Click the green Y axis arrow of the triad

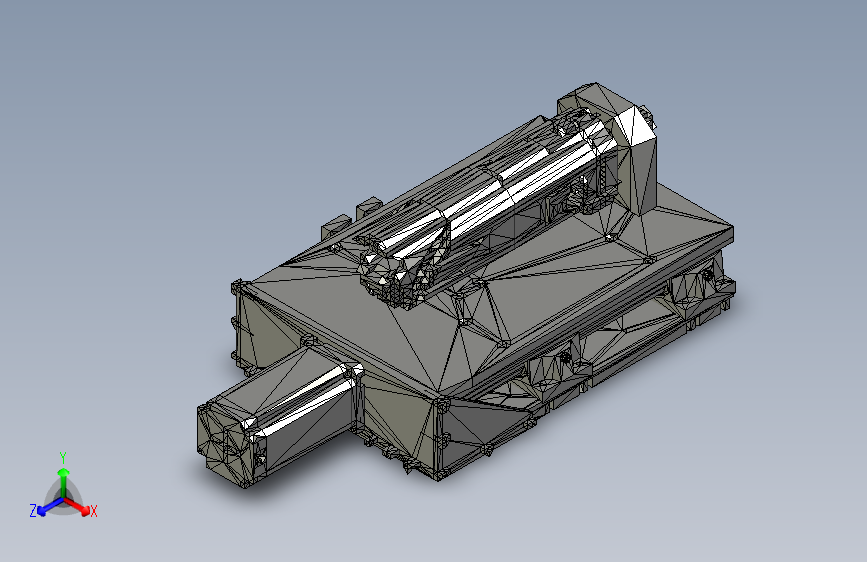coord(64,482)
